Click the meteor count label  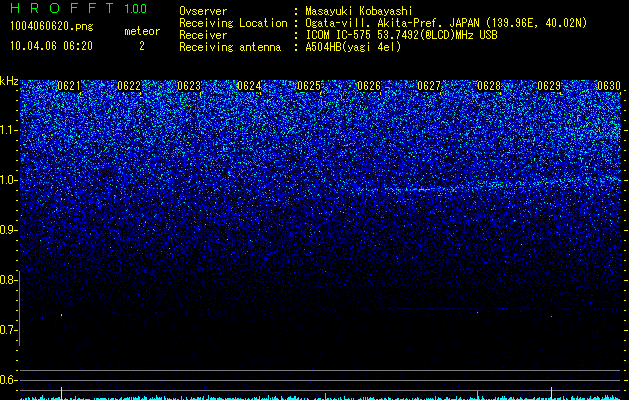click(x=142, y=31)
